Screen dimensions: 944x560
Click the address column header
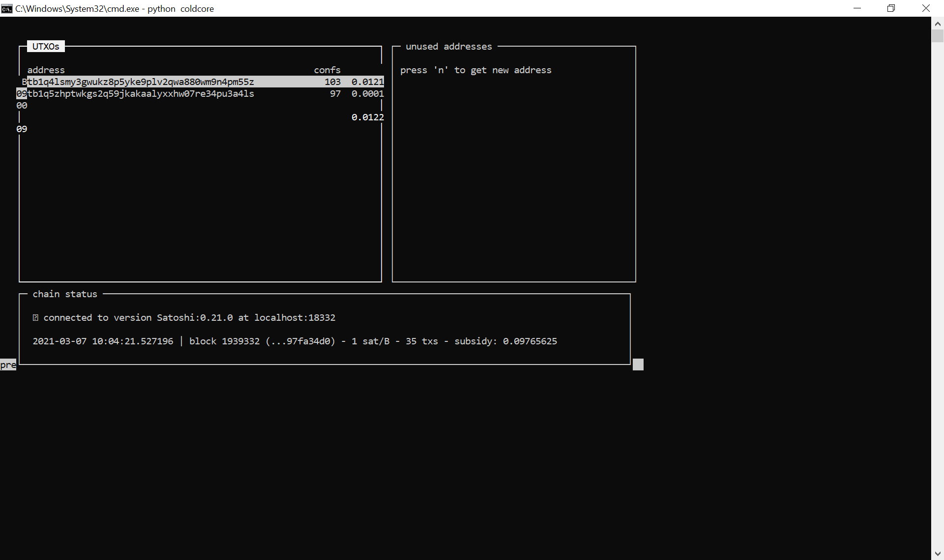point(46,70)
